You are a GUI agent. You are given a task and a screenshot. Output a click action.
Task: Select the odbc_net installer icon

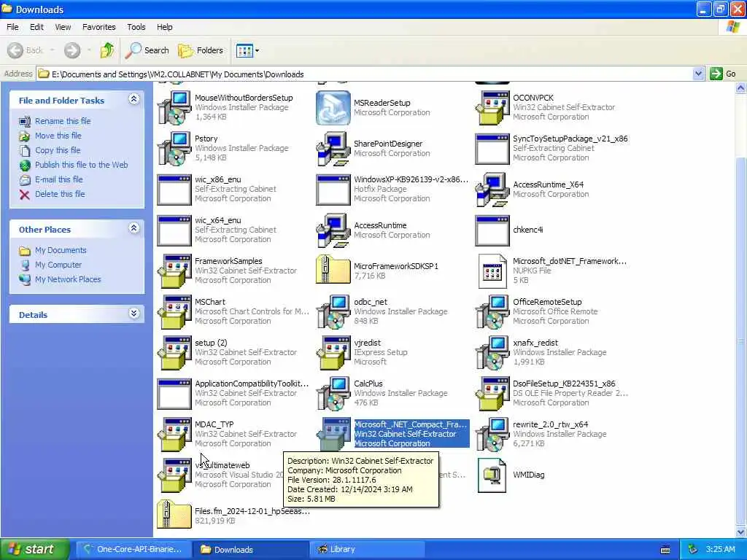(x=333, y=312)
